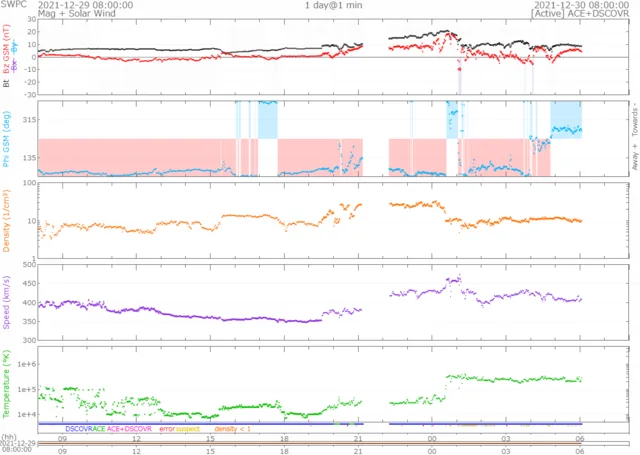Viewport: 640px width, 455px height.
Task: Click the Temperature (°K) axis label
Action: (x=6, y=384)
